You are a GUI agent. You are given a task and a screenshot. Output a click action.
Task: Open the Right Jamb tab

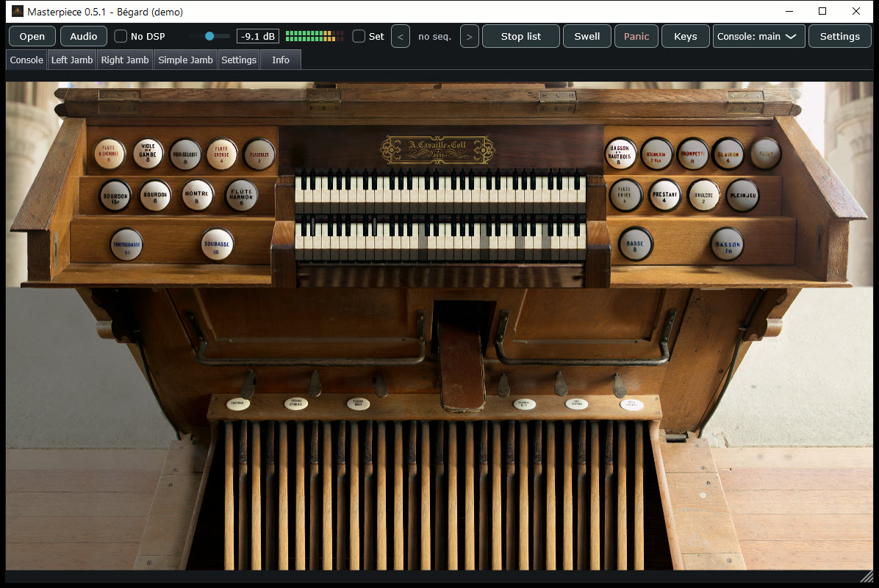click(x=124, y=60)
